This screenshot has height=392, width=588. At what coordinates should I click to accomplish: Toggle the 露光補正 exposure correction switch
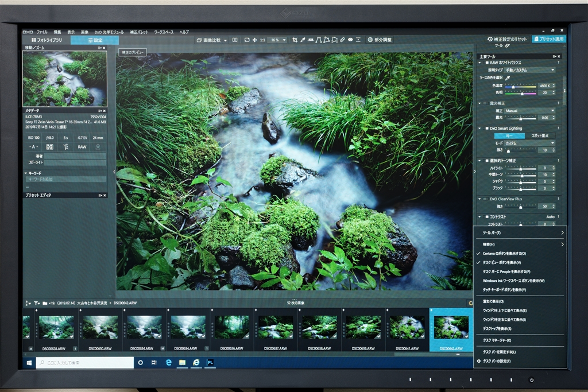(486, 103)
